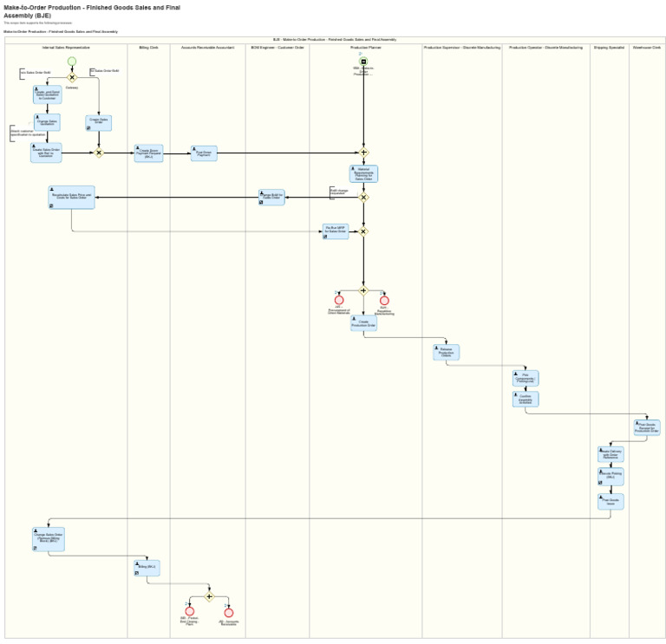Select Create Sales Order with Ref to Quotation
This screenshot has width=666, height=644.
click(x=46, y=153)
